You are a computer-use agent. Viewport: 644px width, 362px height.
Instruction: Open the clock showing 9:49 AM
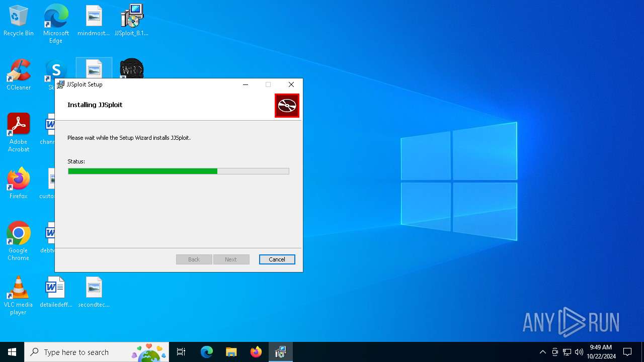pyautogui.click(x=601, y=352)
